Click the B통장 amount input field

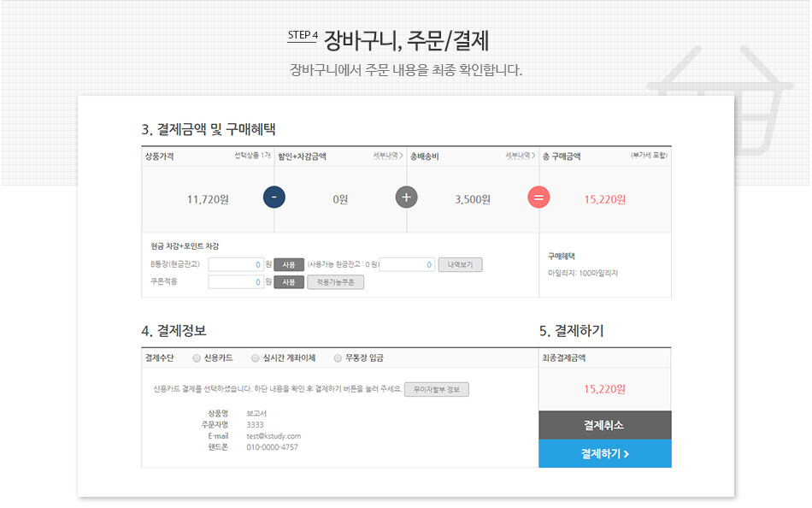[x=238, y=263]
